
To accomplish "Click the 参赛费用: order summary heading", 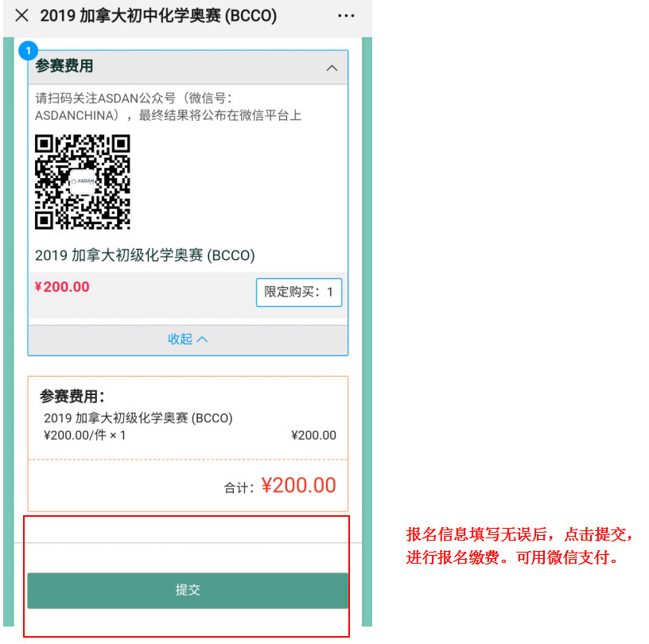I will click(x=72, y=397).
